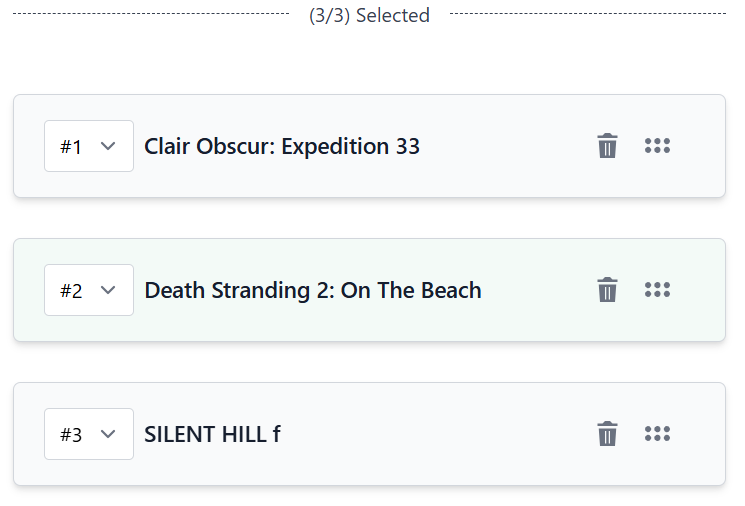This screenshot has height=506, width=745.
Task: Expand the #2 ranking selector
Action: click(89, 290)
